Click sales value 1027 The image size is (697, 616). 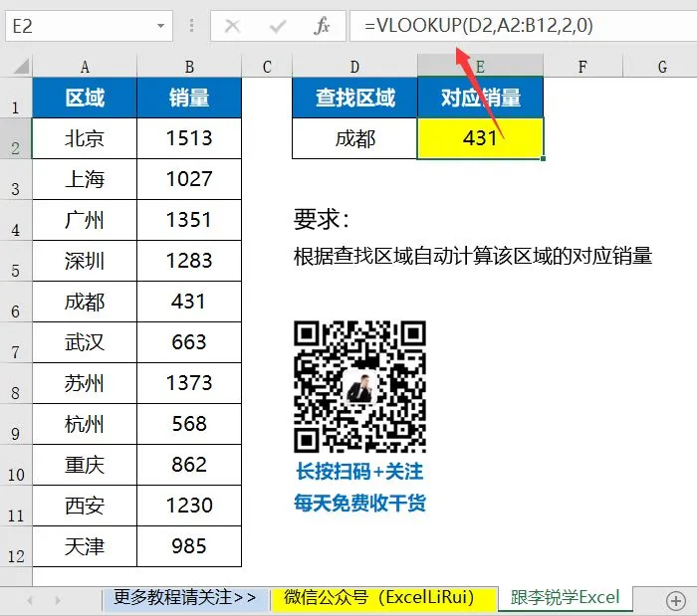[x=189, y=179]
